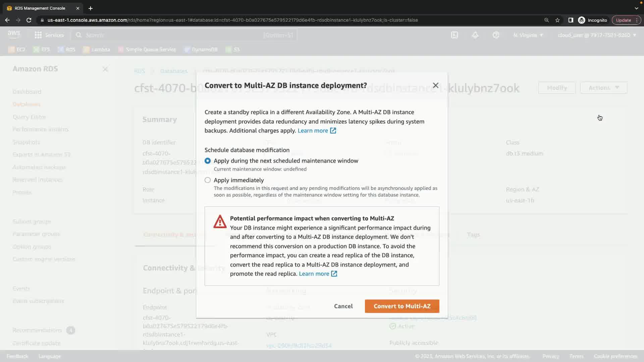The image size is (644, 362).
Task: Expand the cloud_user account dropdown
Action: pyautogui.click(x=597, y=35)
